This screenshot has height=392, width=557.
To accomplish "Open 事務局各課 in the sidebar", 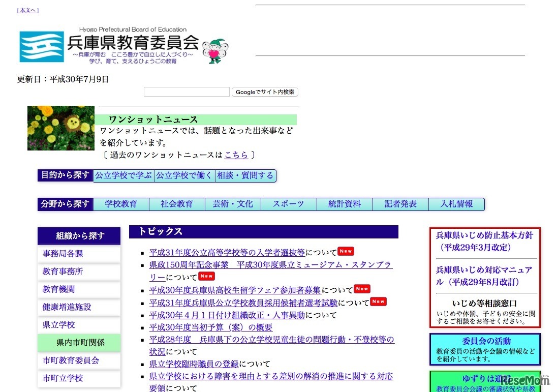I will coord(63,254).
